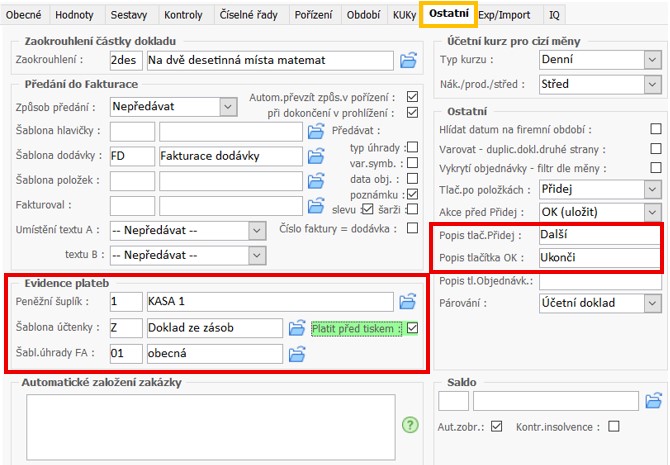Enable Hlídat datum na firemní období

click(656, 129)
